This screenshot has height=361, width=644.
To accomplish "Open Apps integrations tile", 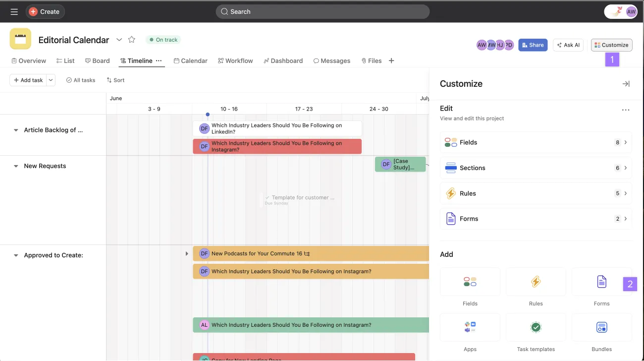I will click(x=470, y=327).
